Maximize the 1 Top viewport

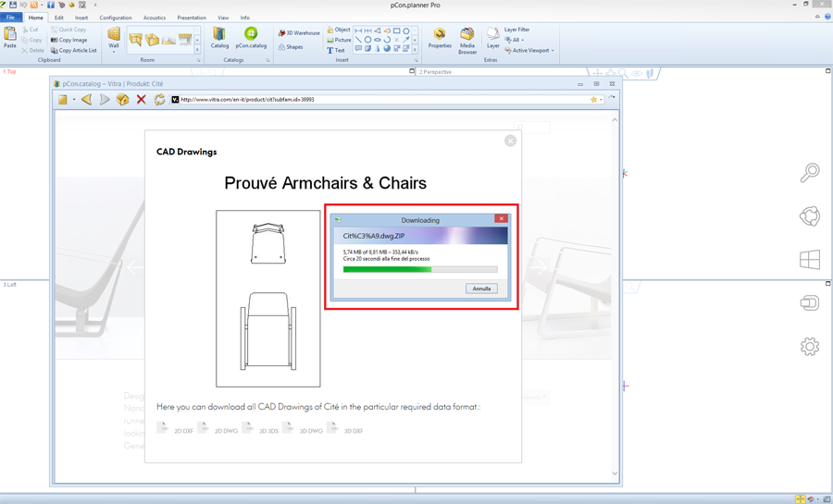(412, 70)
